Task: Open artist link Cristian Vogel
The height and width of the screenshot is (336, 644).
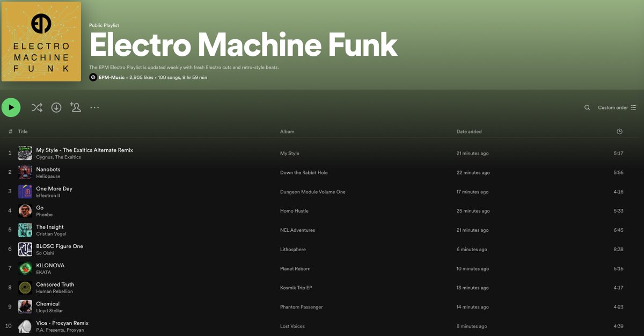Action: (x=52, y=234)
